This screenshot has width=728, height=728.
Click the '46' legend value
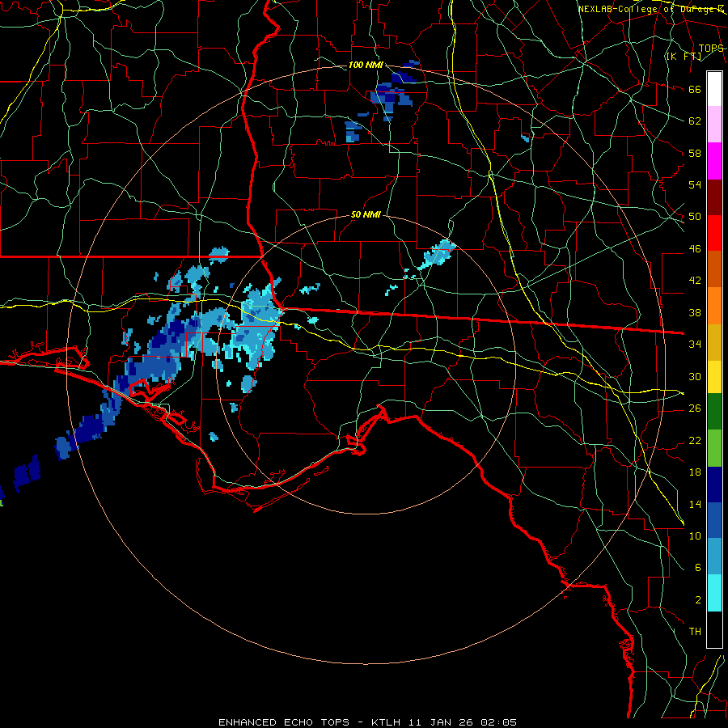pos(695,249)
